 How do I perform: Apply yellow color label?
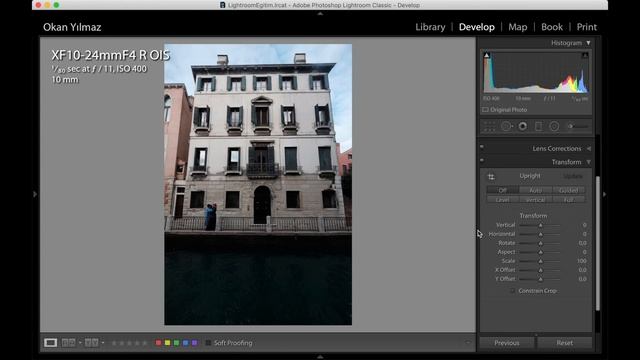point(167,343)
